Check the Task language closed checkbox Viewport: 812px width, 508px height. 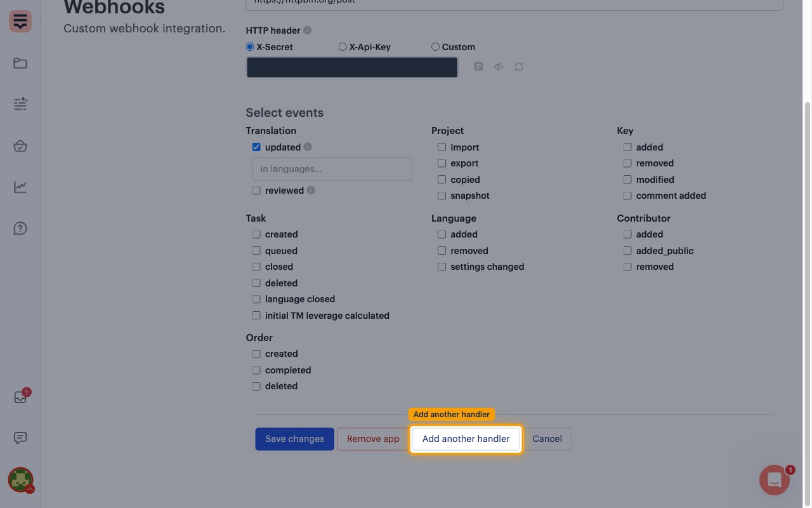(256, 299)
